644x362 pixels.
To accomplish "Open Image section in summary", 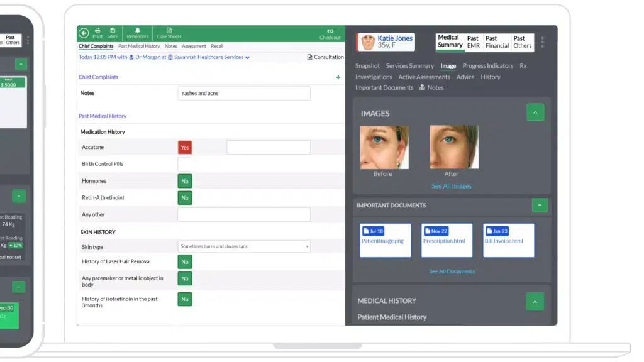I will tap(448, 65).
